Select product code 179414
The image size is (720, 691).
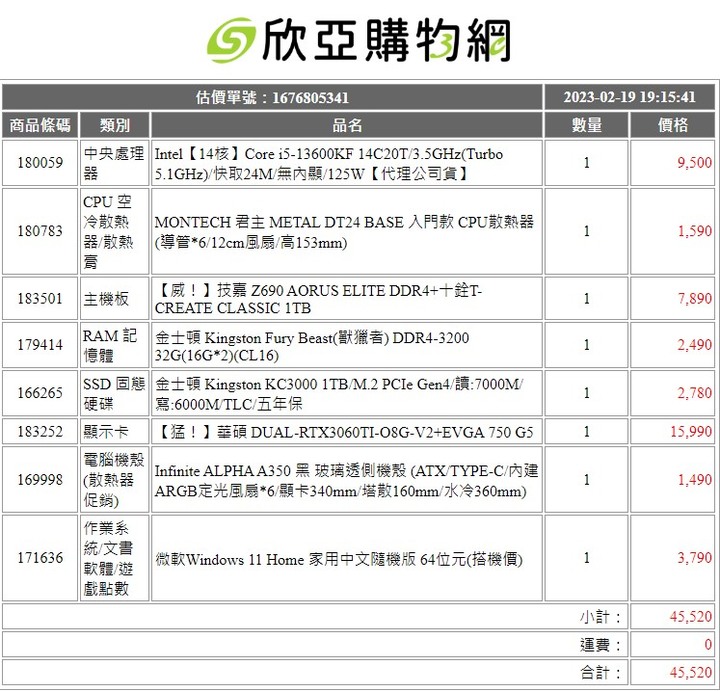coord(40,345)
